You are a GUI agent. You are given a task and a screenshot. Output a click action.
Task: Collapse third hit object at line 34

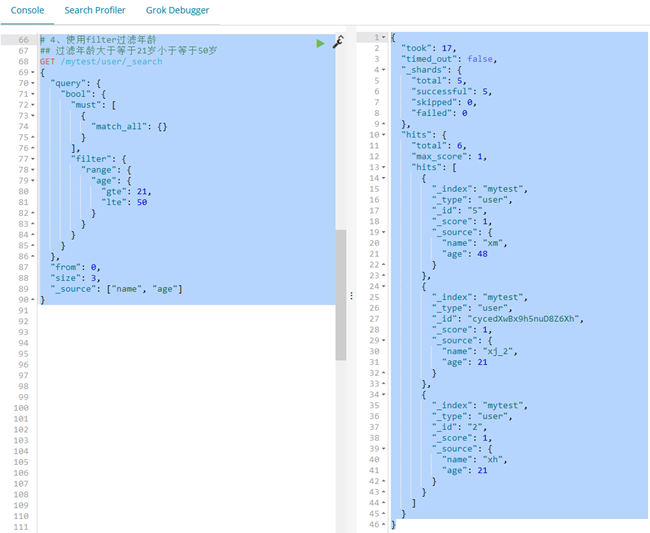point(383,394)
